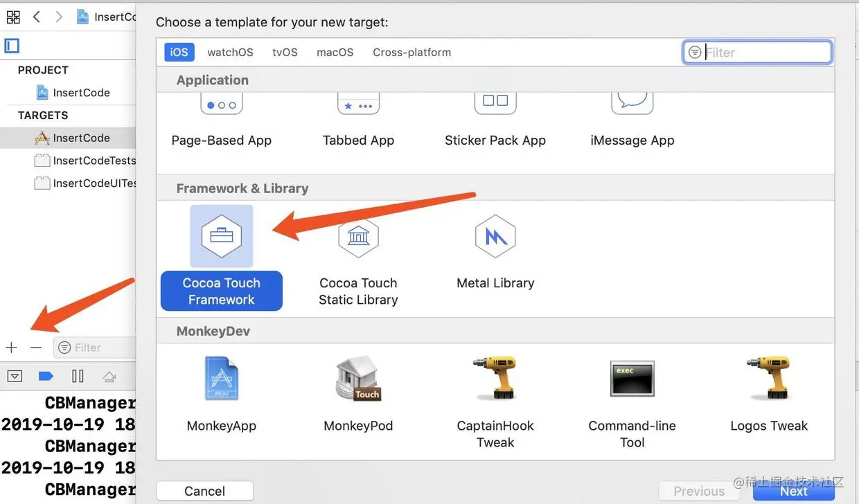The height and width of the screenshot is (504, 859).
Task: Go back with the left chevron
Action: tap(37, 17)
